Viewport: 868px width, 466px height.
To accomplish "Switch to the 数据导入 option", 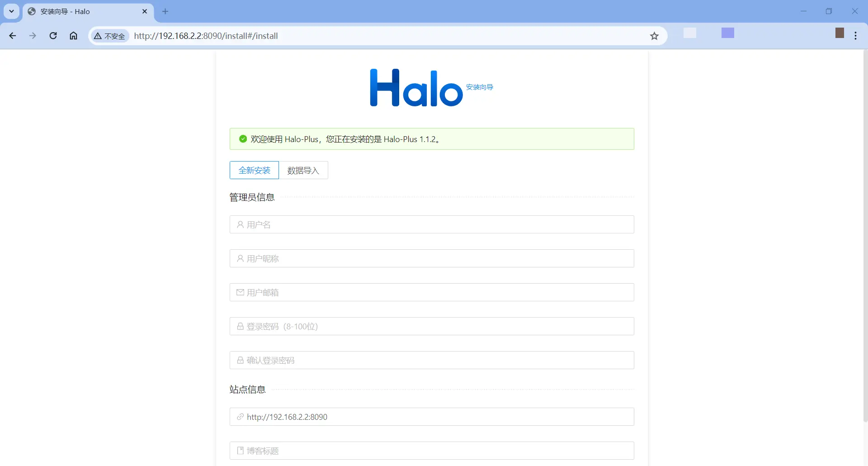I will [303, 170].
